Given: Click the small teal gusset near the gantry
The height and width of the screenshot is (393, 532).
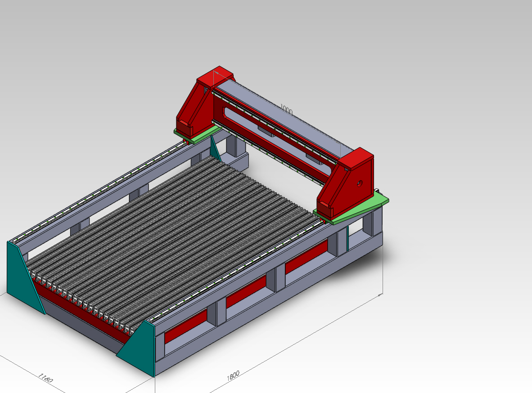Looking at the screenshot, I should click(x=214, y=148).
